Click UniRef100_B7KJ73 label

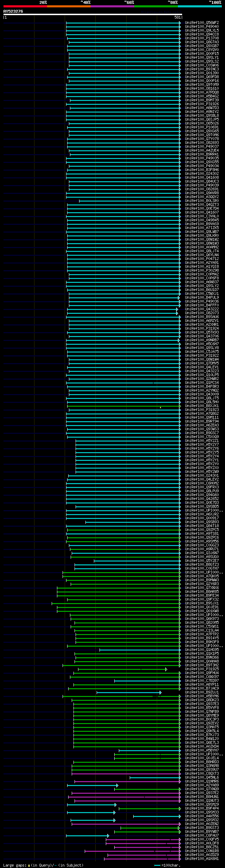pos(202,735)
